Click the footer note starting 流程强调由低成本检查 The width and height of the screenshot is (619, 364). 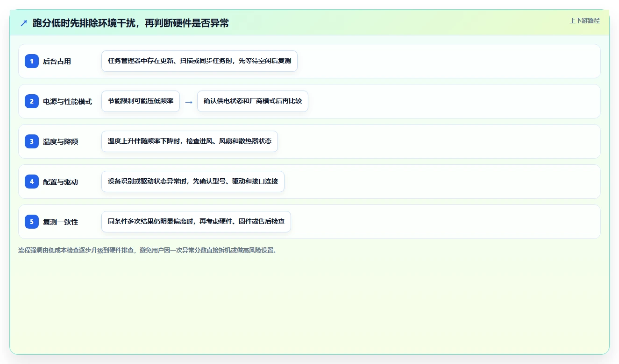pos(147,250)
